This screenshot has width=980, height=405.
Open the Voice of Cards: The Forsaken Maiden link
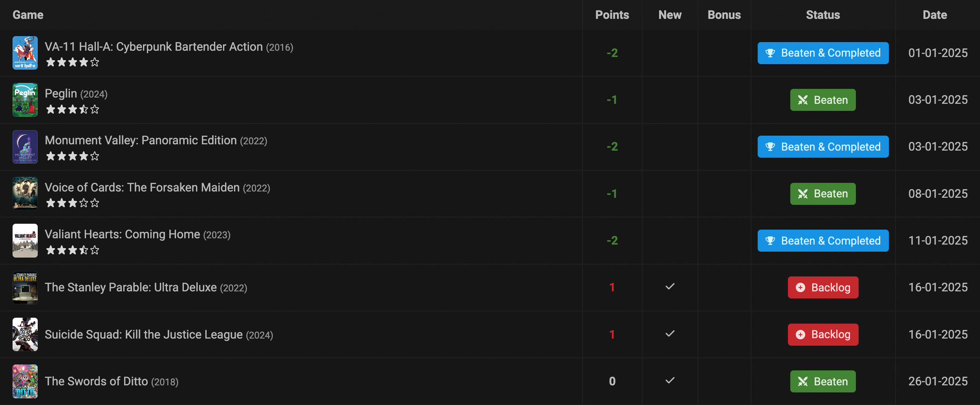pos(142,188)
